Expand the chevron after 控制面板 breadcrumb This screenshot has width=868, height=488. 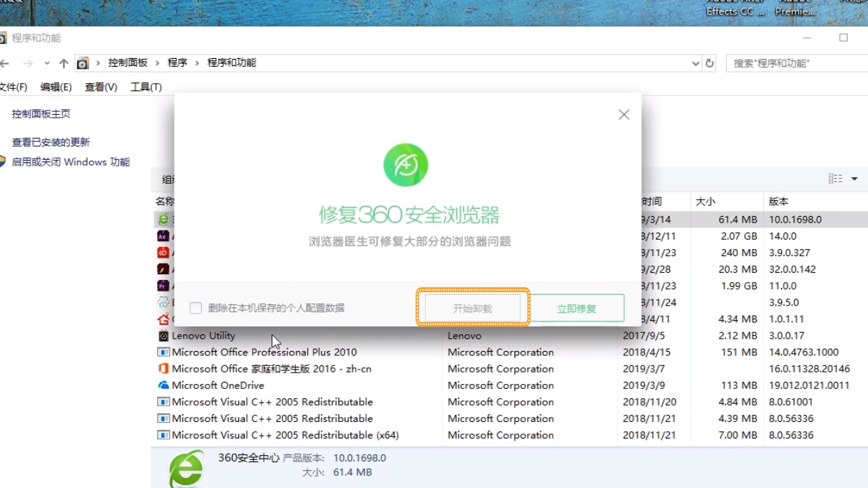(157, 63)
